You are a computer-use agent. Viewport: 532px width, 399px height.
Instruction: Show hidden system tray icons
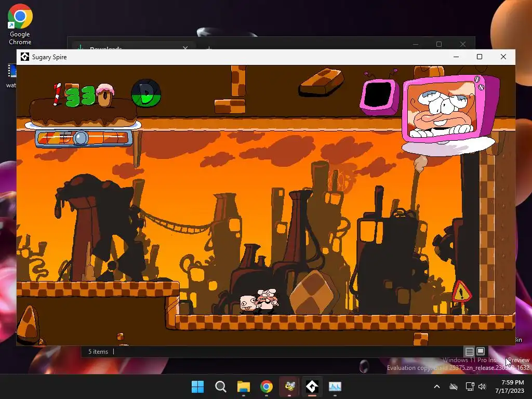(x=437, y=387)
